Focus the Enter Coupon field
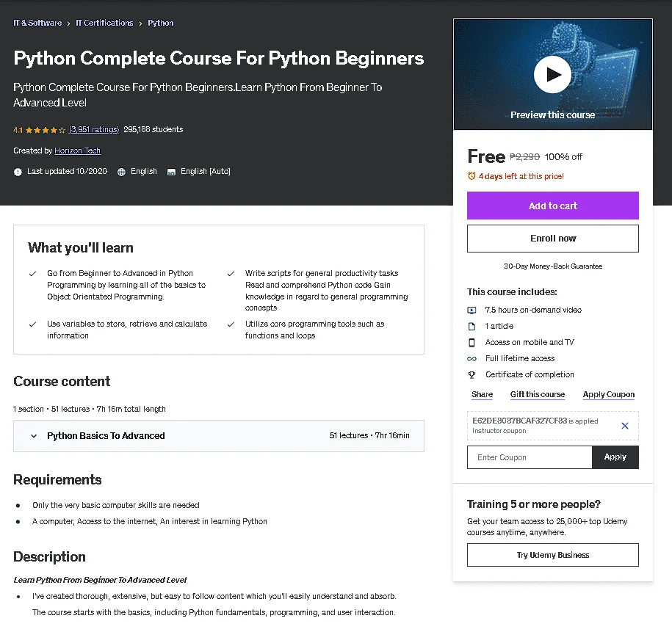This screenshot has height=632, width=672. coord(530,457)
